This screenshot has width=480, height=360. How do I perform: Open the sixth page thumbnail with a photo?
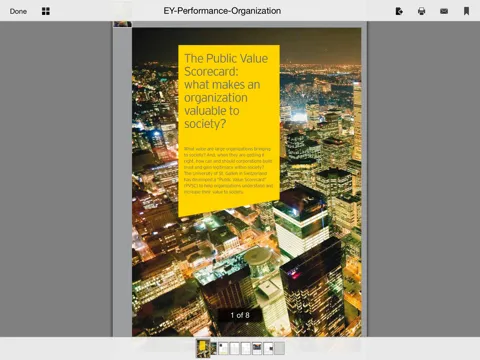(x=257, y=348)
